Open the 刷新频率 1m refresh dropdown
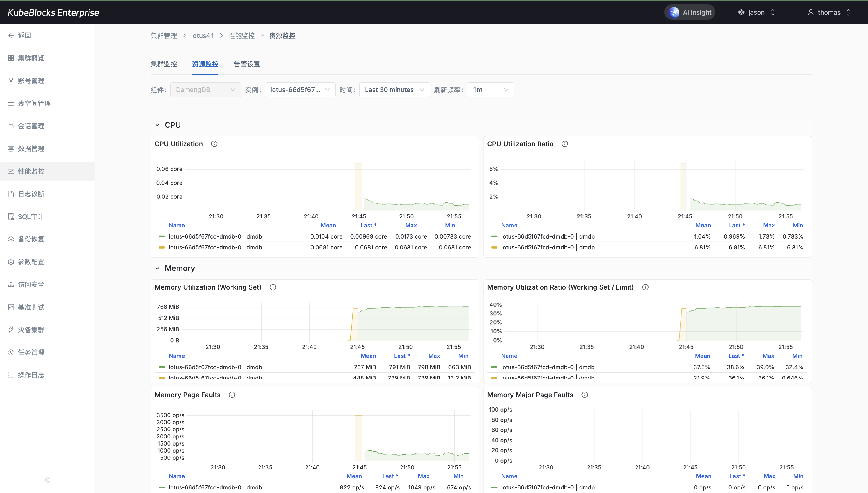Screen dimensions: 868x493 point(490,90)
